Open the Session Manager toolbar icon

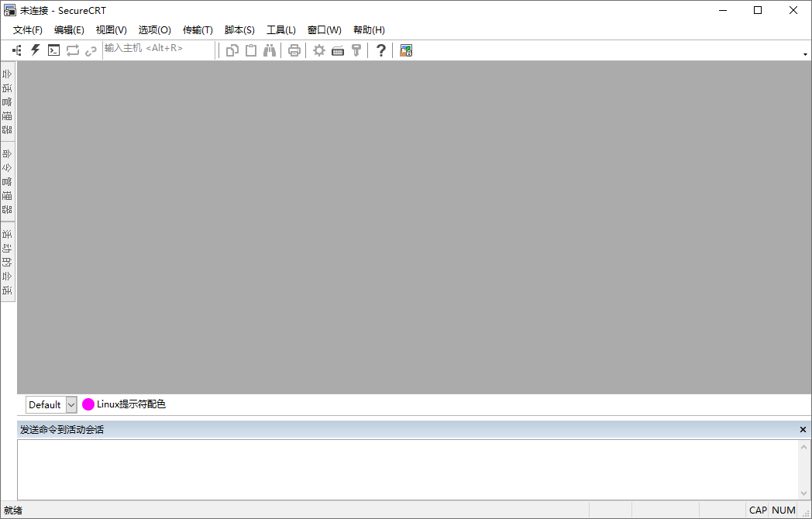coord(17,50)
